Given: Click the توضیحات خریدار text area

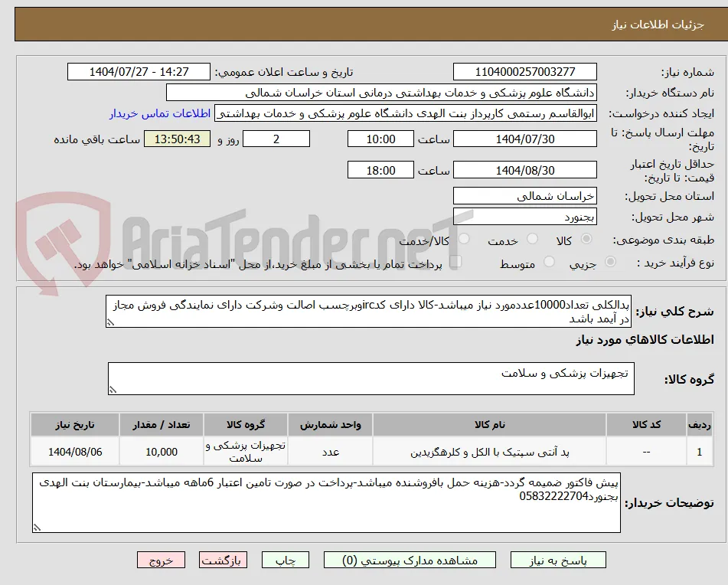Looking at the screenshot, I should click(326, 503).
